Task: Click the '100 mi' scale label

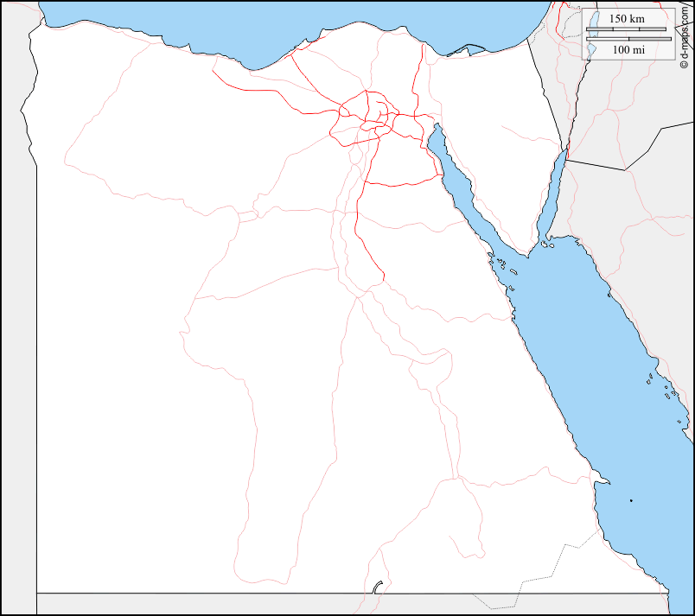Action: [628, 49]
